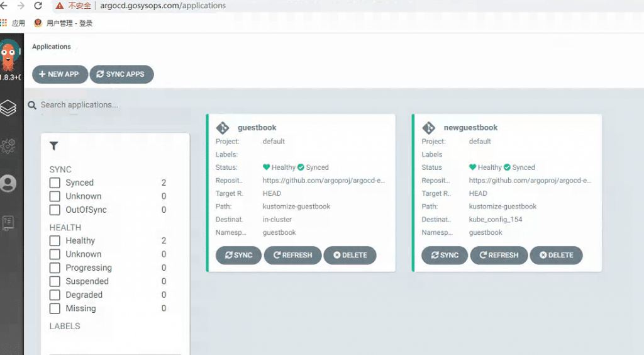Toggle the Synced filter checkbox
The height and width of the screenshot is (355, 644).
point(55,183)
